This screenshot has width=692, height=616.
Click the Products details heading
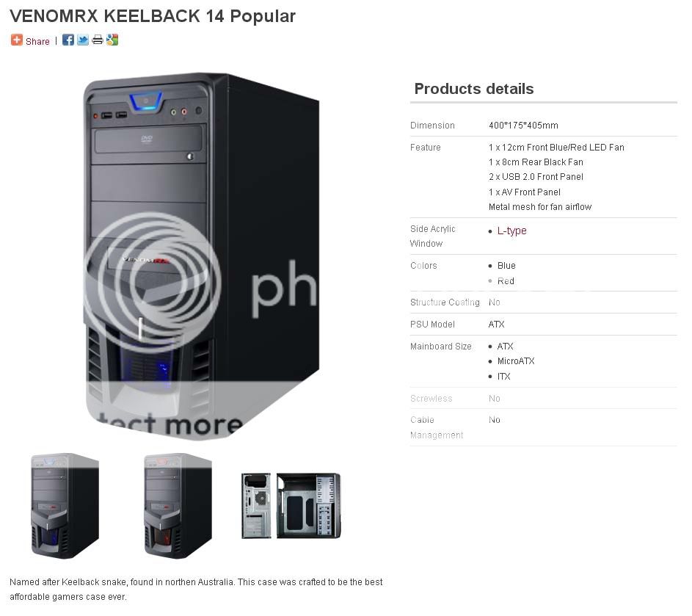click(474, 89)
